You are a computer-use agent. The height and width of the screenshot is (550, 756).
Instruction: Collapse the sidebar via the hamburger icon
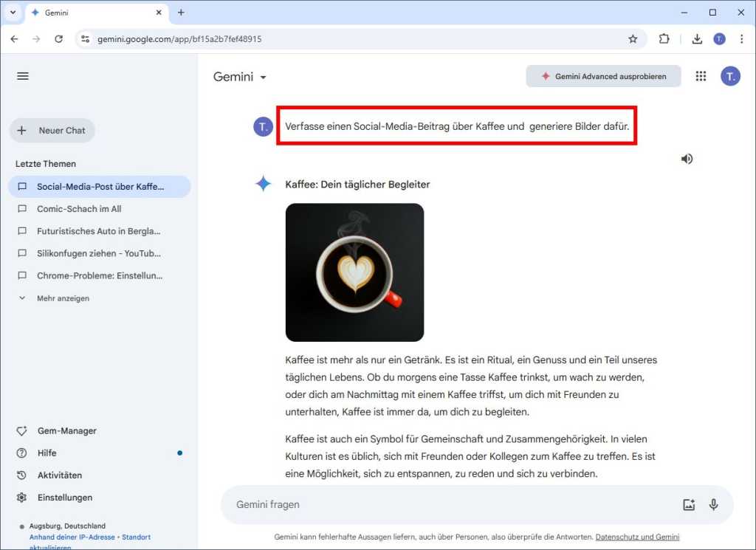(22, 75)
